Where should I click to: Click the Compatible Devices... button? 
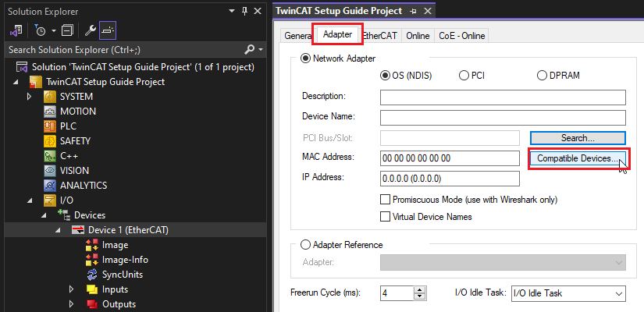578,158
